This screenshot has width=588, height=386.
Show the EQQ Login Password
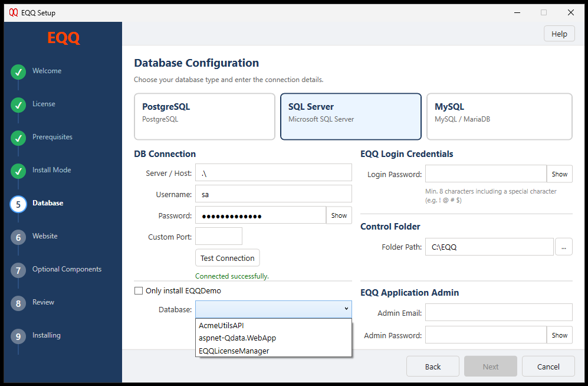click(560, 174)
